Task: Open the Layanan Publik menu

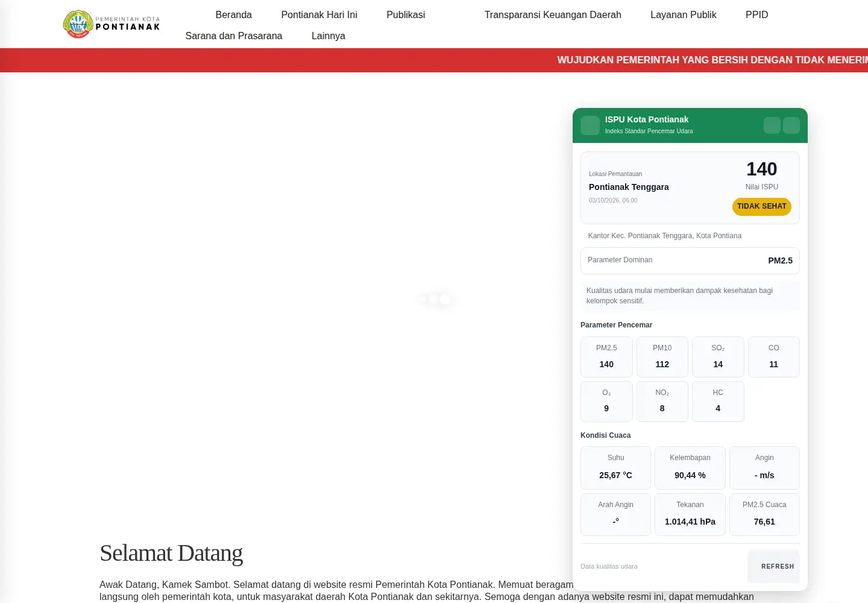Action: [x=684, y=14]
